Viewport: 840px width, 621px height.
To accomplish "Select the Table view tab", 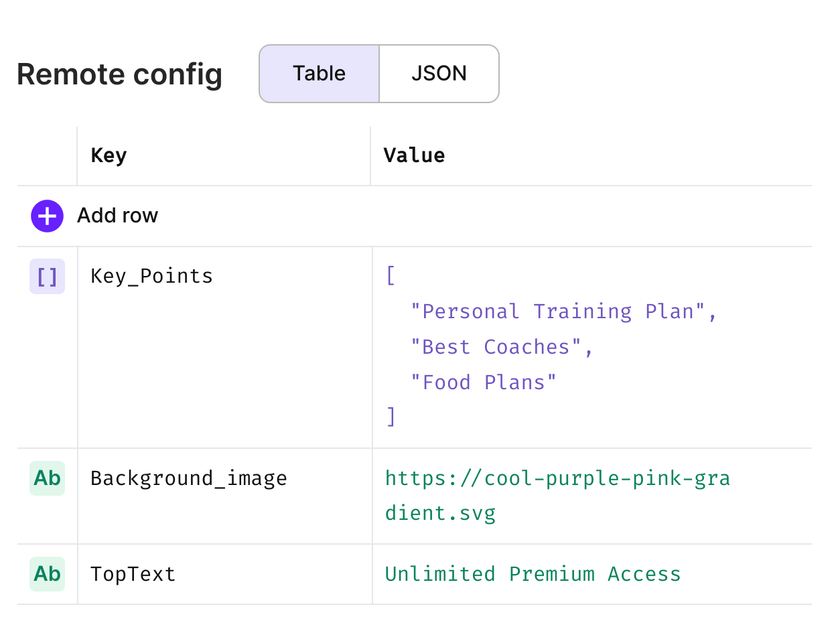I will tap(320, 74).
